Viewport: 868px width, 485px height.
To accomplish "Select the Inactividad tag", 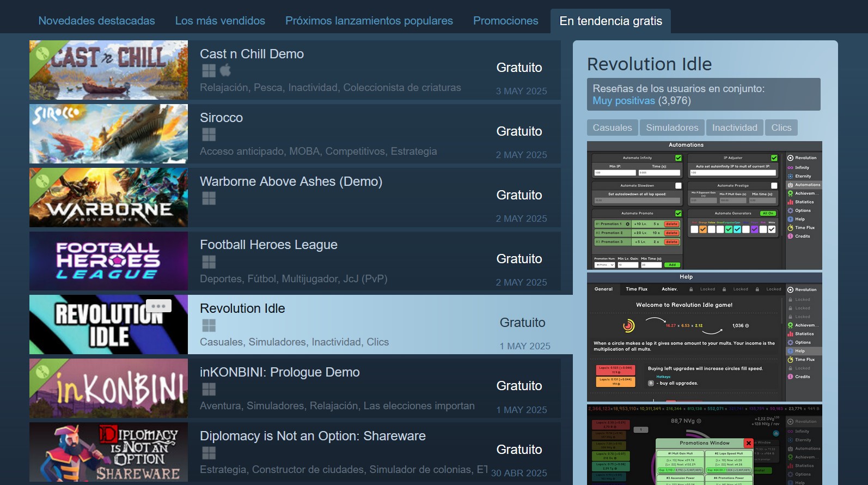I will click(735, 128).
